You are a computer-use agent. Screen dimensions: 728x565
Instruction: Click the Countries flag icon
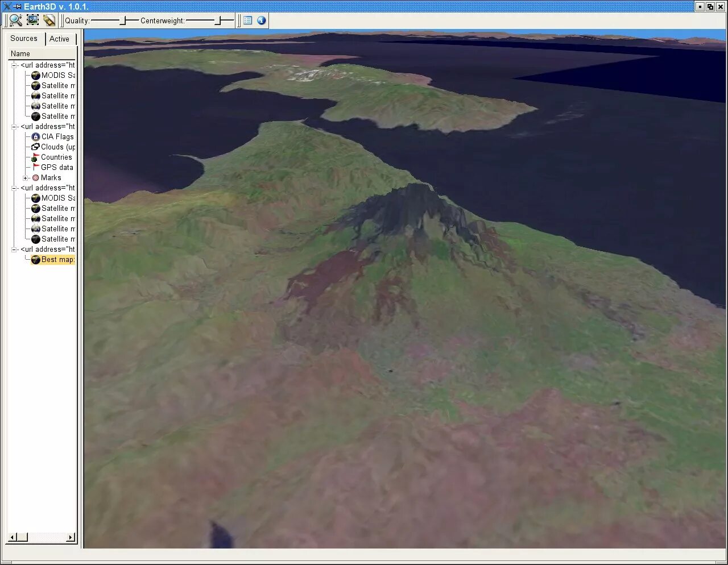pyautogui.click(x=35, y=157)
